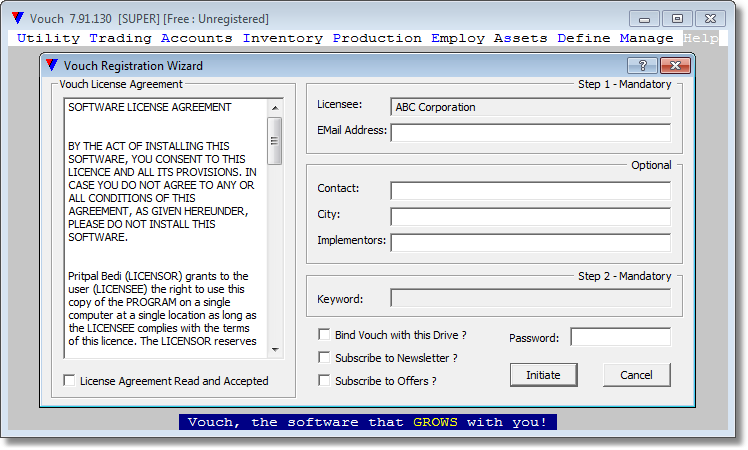Screen dimensions: 748x450
Task: Click the Licensee field showing ABC Corporation
Action: 530,107
